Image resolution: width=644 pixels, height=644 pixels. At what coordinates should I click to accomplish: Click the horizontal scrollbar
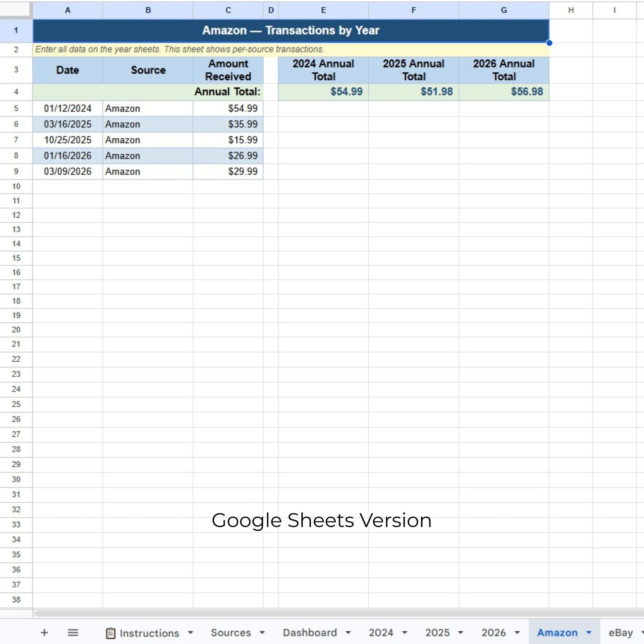338,614
